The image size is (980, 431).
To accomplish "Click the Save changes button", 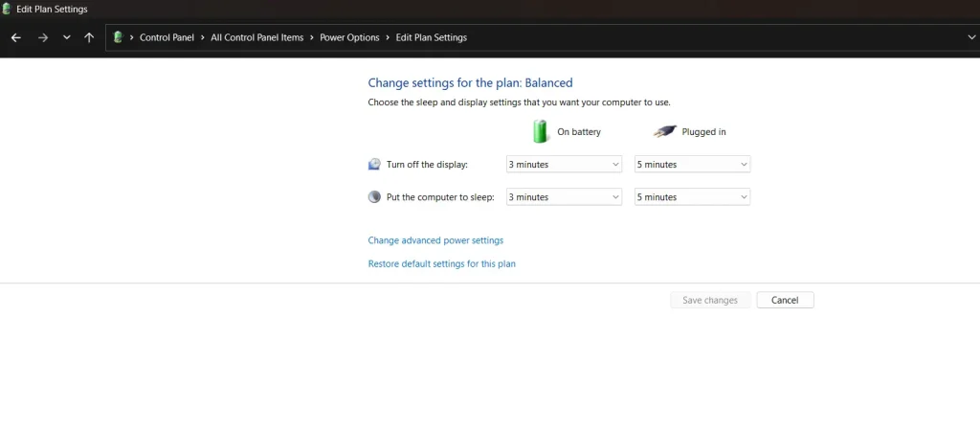I will pyautogui.click(x=710, y=300).
